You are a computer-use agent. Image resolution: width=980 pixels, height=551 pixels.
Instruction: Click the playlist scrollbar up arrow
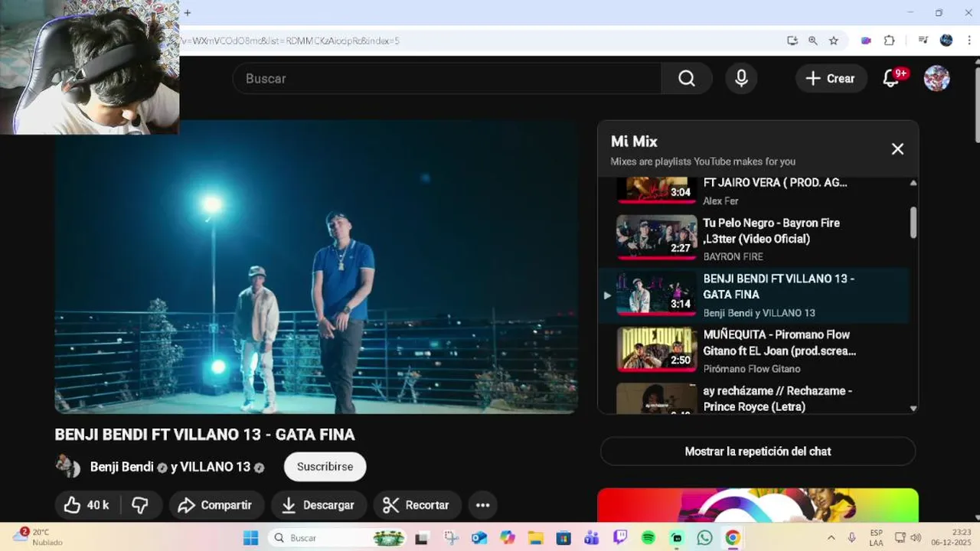(913, 183)
